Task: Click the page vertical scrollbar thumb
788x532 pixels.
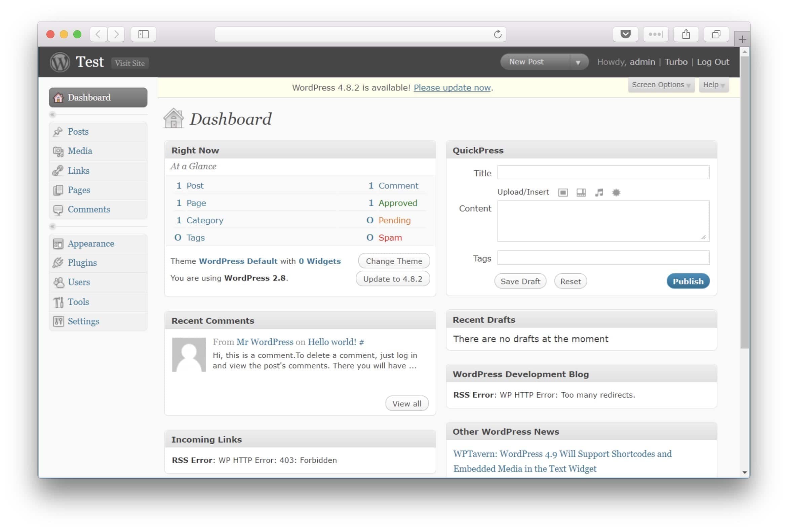Action: (745, 203)
